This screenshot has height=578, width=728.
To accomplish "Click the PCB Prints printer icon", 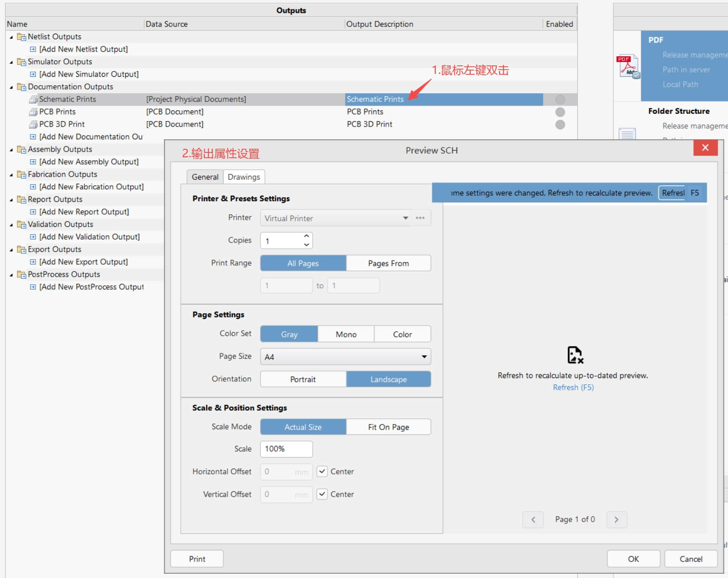I will (33, 112).
